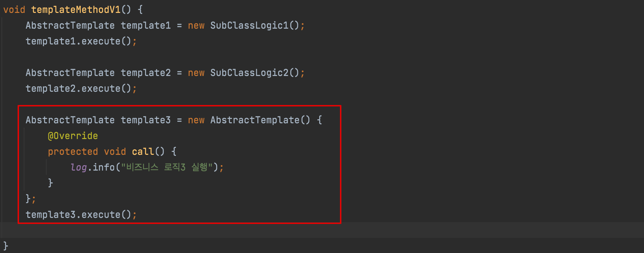Viewport: 644px width, 253px height.
Task: Click execute in the template1.execute() line
Action: (x=101, y=41)
